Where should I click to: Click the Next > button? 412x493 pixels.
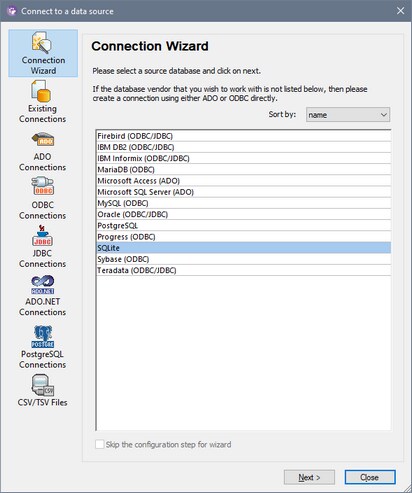pyautogui.click(x=309, y=477)
